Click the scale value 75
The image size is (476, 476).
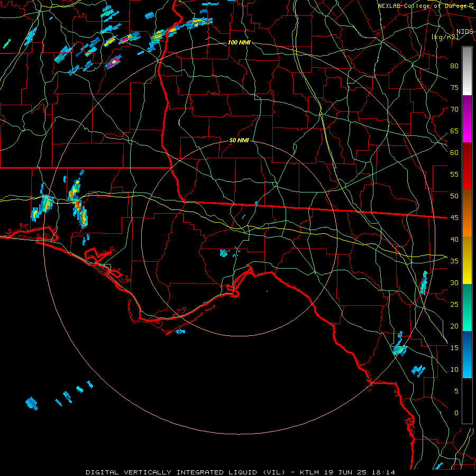(x=454, y=87)
